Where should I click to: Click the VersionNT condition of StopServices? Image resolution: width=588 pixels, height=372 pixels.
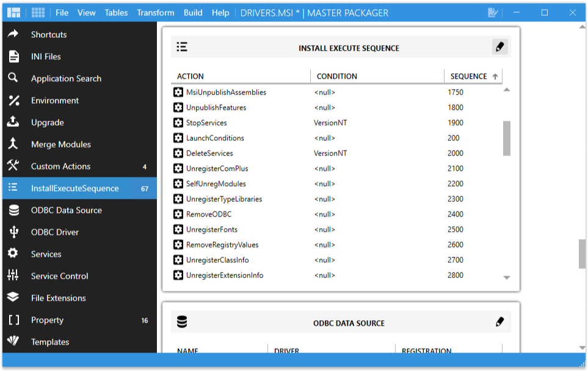(x=330, y=123)
